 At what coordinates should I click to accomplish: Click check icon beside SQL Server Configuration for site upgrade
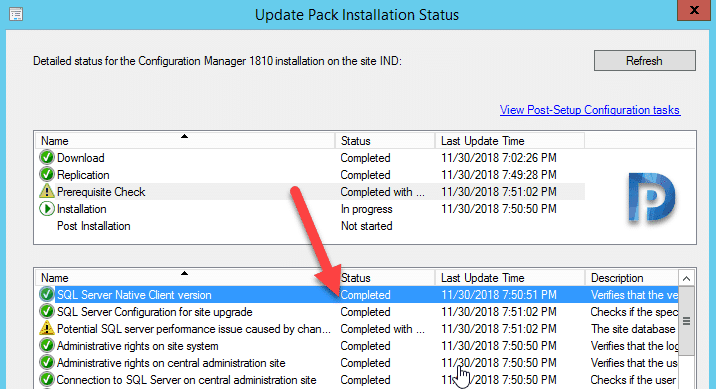[47, 311]
